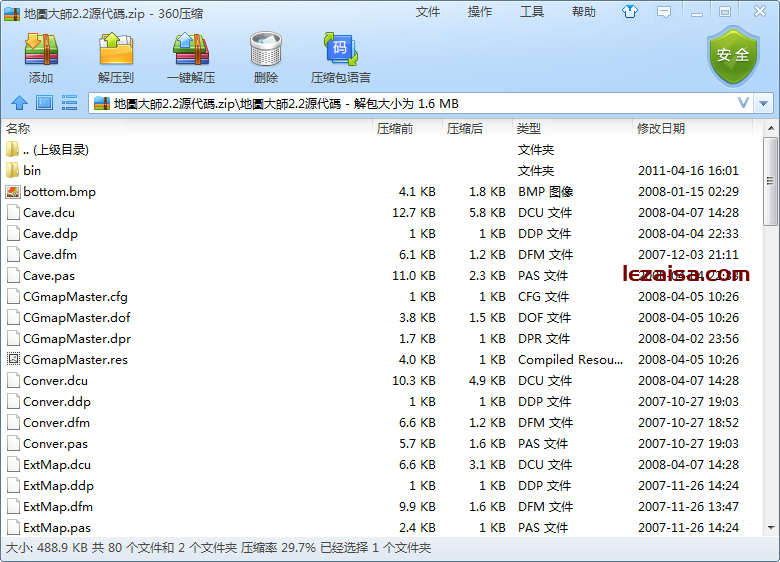Screen dimensions: 780x562
Task: Click the .. (上级目录) row text
Action: (56, 150)
